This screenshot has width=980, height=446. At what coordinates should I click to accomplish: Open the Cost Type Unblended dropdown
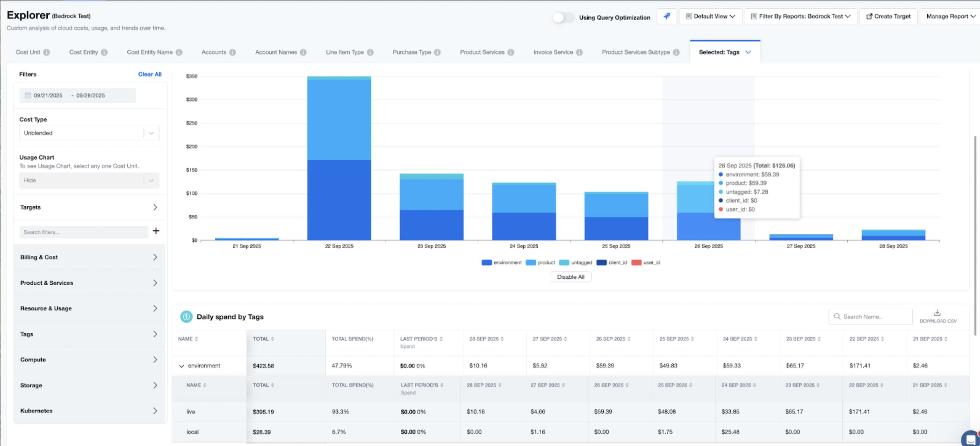89,133
